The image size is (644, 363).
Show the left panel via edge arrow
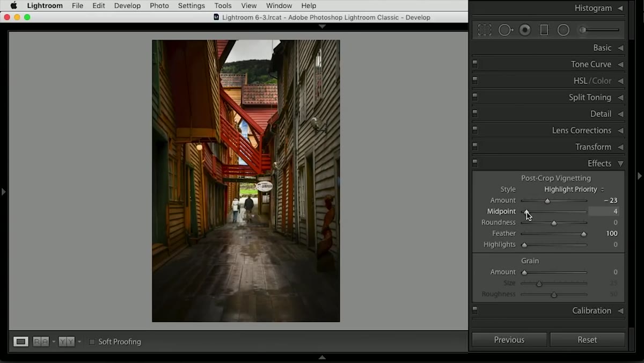[3, 191]
